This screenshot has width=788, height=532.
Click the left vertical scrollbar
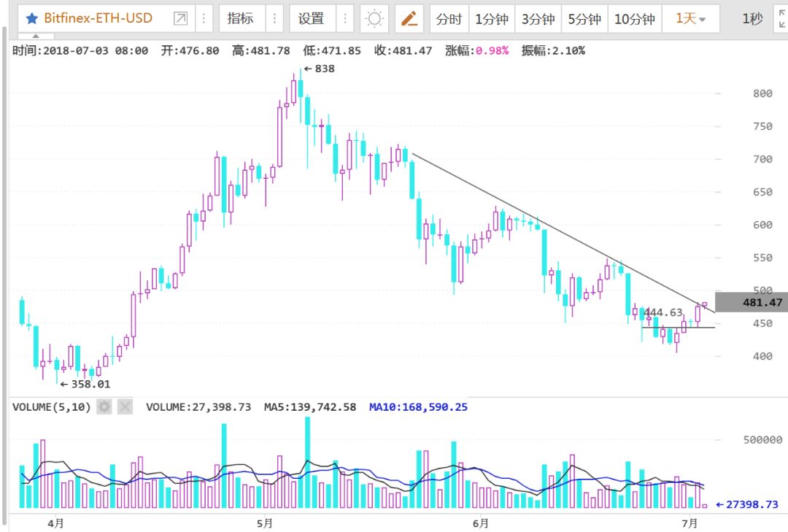pos(4,277)
